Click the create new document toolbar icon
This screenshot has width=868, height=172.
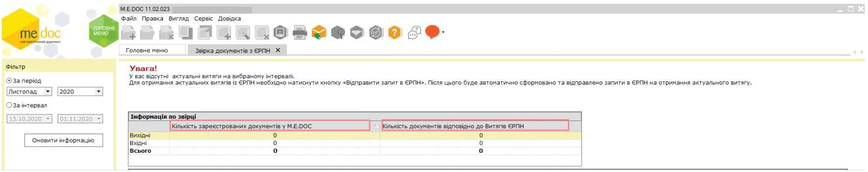pos(128,33)
